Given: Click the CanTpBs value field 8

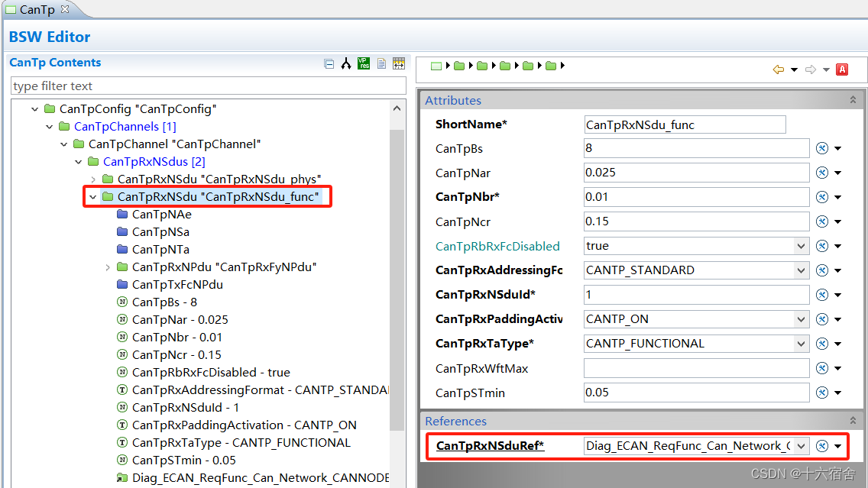Looking at the screenshot, I should pyautogui.click(x=696, y=148).
